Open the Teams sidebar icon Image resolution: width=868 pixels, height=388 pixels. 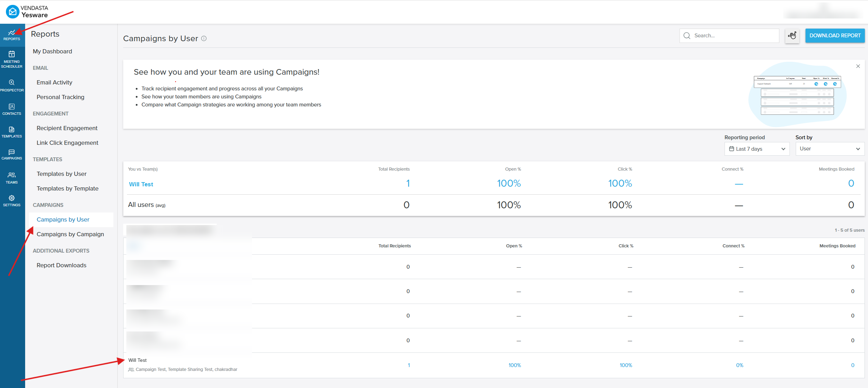pos(12,178)
